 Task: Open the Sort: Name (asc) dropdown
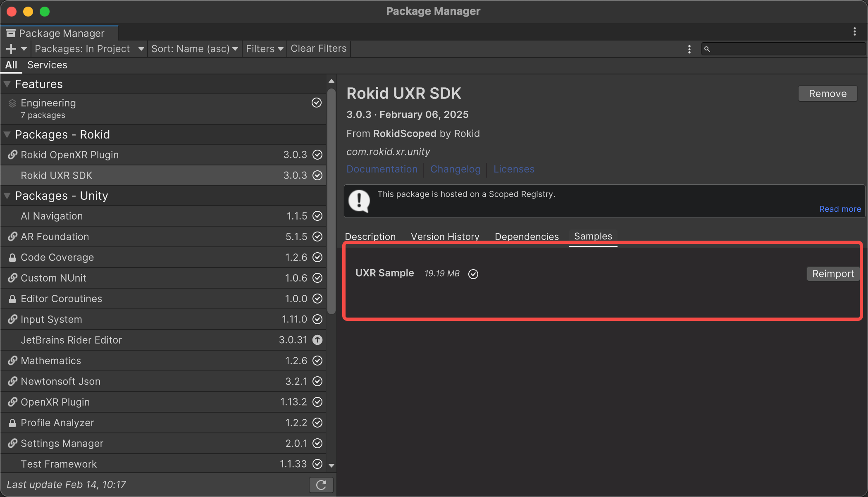point(195,49)
